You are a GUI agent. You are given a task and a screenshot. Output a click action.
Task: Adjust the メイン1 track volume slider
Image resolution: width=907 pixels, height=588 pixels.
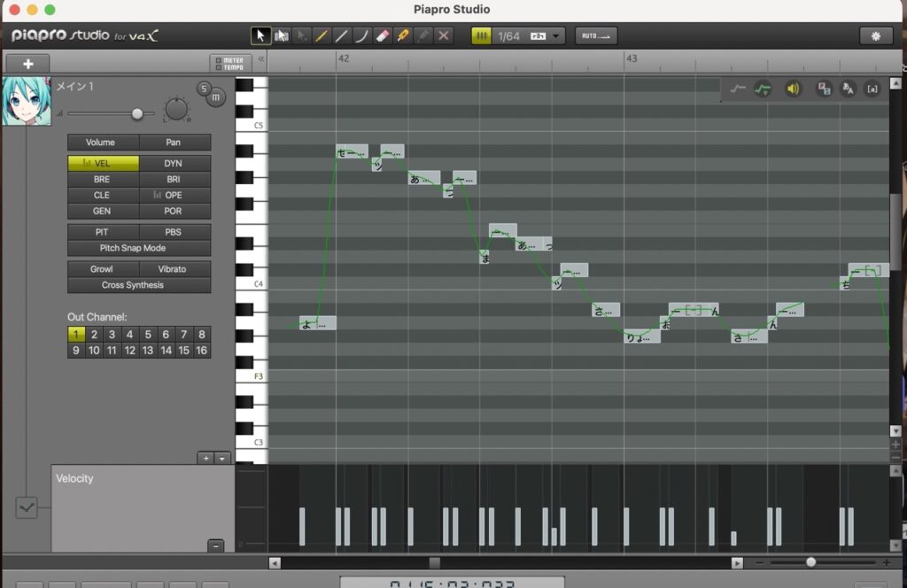[136, 113]
